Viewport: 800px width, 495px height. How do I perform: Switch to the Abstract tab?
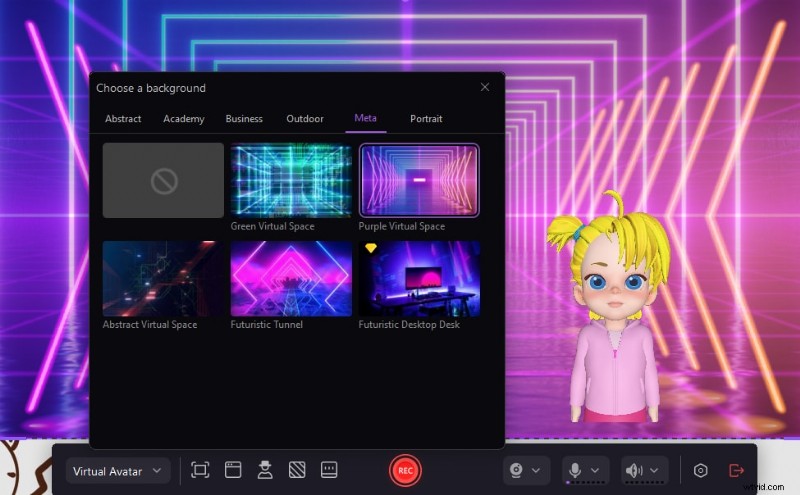click(123, 118)
